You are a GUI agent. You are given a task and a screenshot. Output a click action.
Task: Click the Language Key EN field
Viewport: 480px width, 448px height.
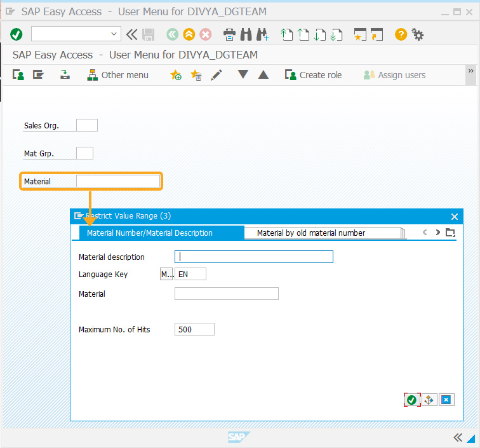[190, 274]
